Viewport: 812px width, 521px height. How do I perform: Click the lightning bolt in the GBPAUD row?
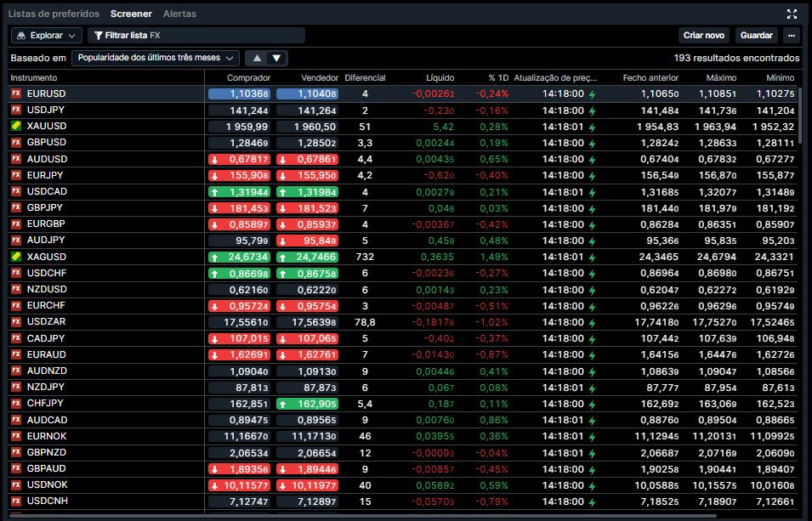(593, 469)
